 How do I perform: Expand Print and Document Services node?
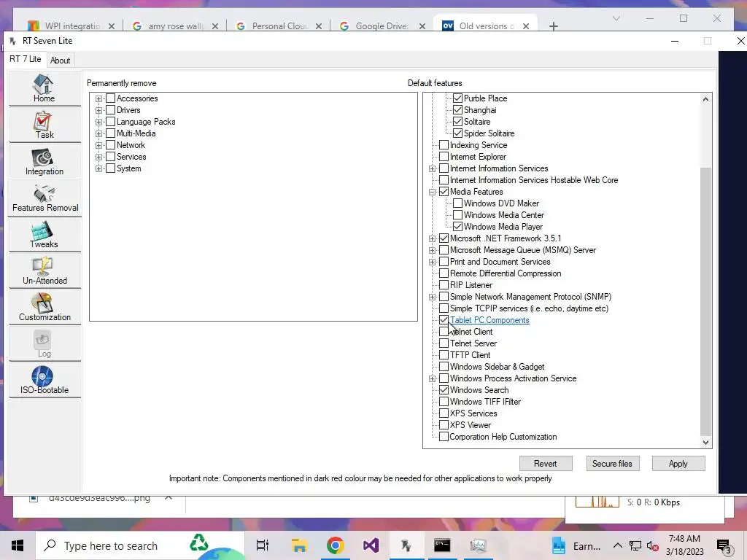[x=432, y=262]
